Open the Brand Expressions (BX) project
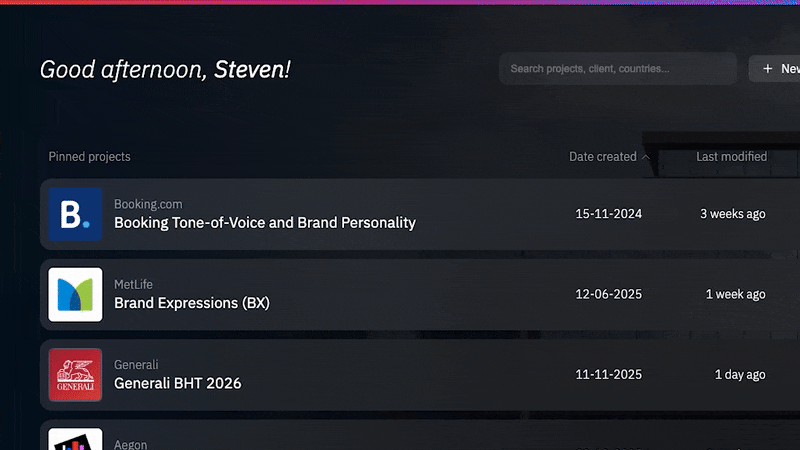800x450 pixels. pyautogui.click(x=192, y=303)
